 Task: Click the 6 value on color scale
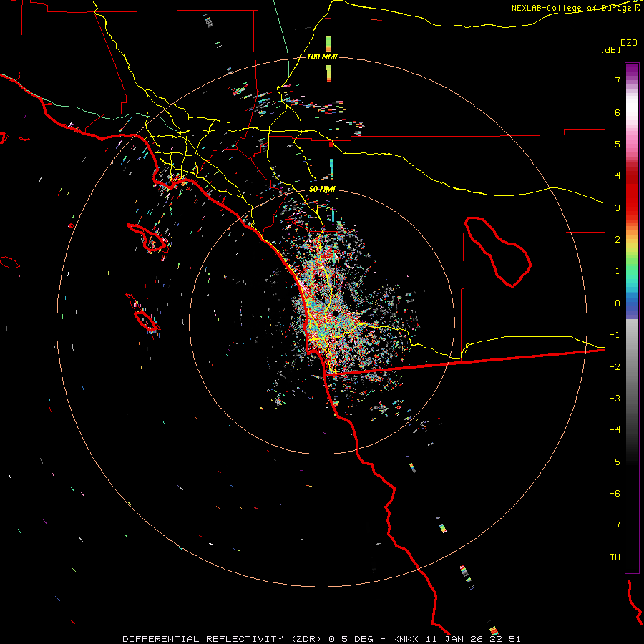618,112
